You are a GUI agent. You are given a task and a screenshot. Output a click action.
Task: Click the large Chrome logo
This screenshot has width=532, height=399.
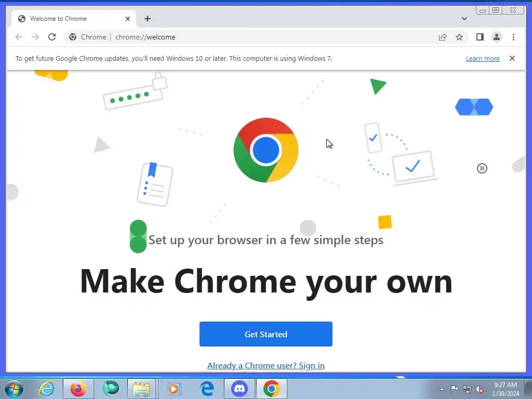(265, 150)
